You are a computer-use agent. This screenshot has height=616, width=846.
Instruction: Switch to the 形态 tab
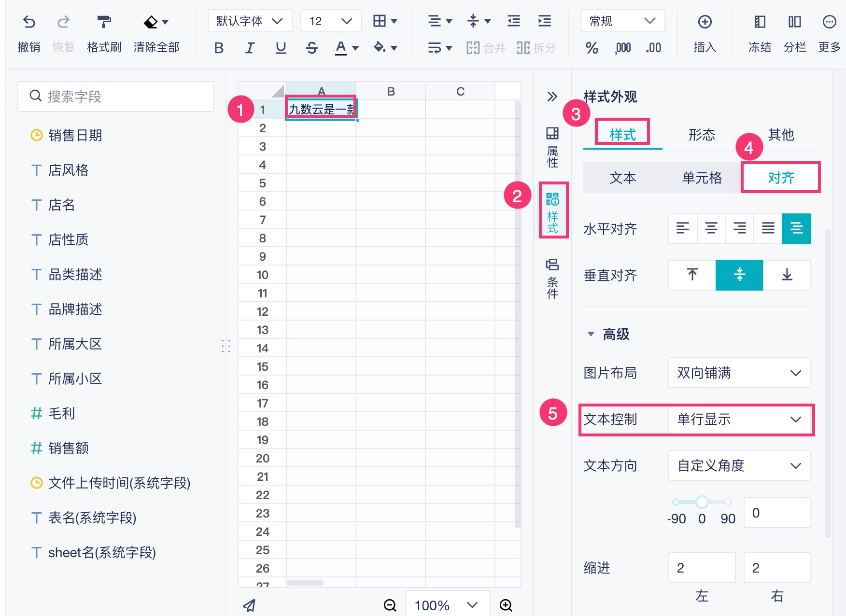pyautogui.click(x=702, y=135)
